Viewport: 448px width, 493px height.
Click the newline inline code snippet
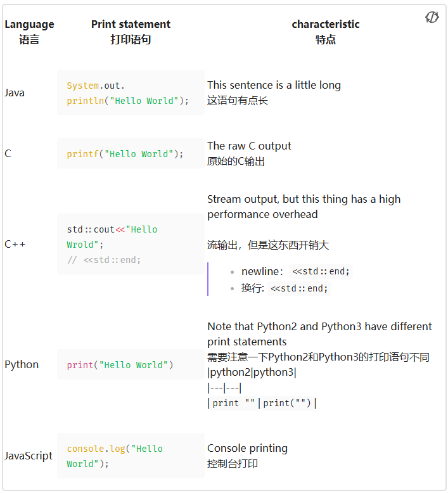(321, 272)
